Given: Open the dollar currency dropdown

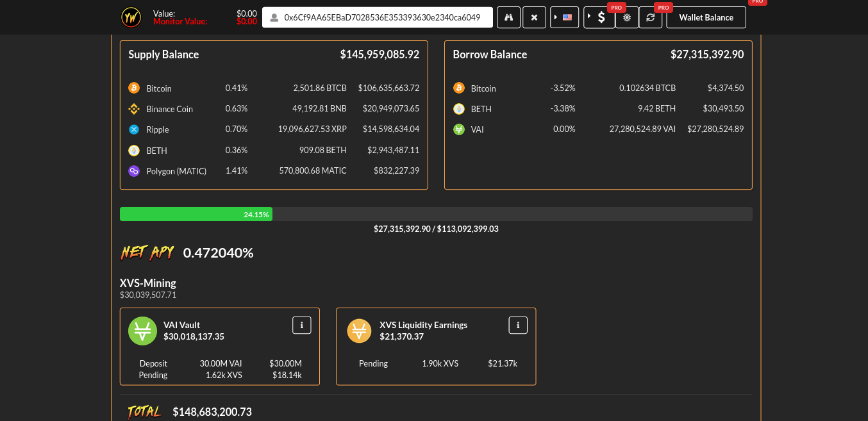Looking at the screenshot, I should tap(599, 17).
